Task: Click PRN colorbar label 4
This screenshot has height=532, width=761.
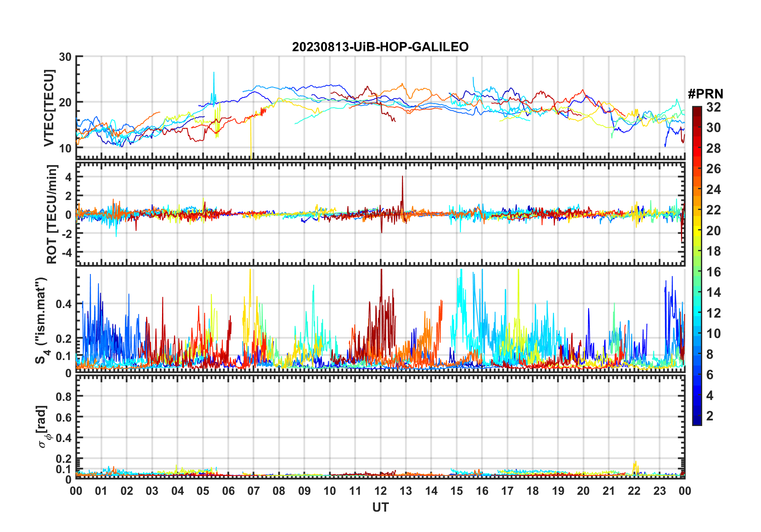Action: click(x=710, y=396)
